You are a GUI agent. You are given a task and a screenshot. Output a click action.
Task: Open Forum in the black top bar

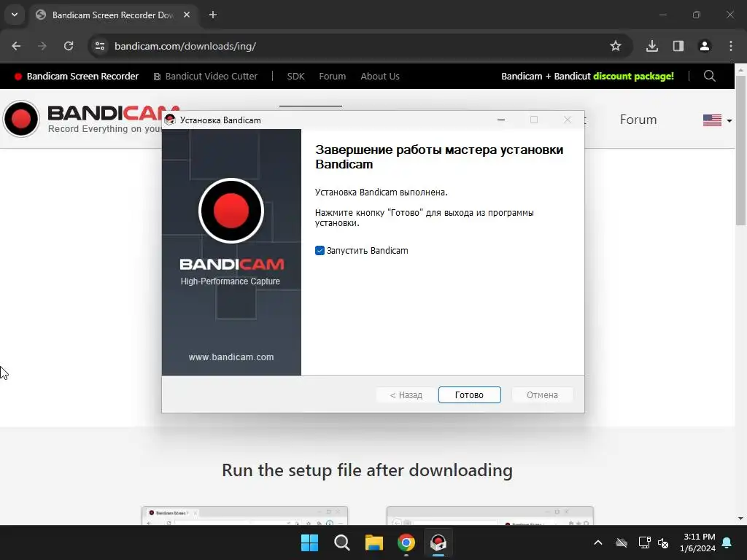pyautogui.click(x=333, y=76)
